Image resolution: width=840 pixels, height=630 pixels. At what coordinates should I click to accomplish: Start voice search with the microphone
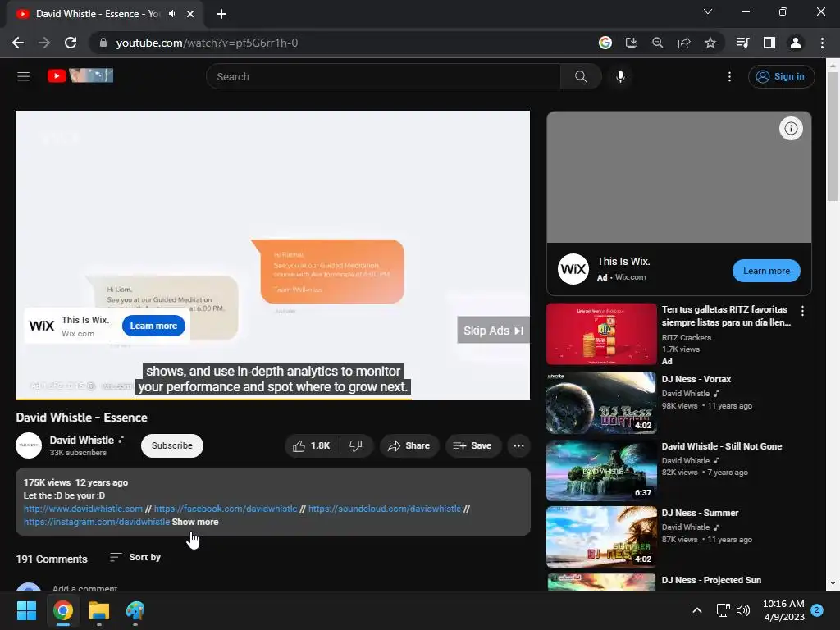(620, 76)
